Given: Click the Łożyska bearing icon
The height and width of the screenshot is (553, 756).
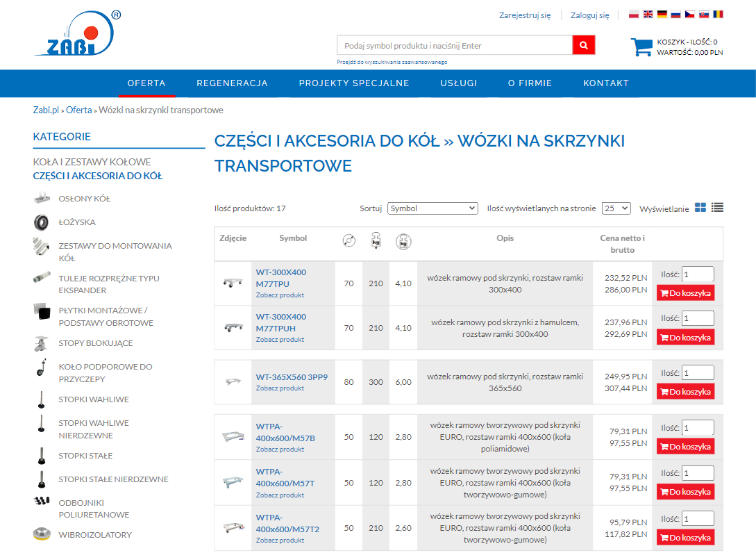Looking at the screenshot, I should coord(42,222).
